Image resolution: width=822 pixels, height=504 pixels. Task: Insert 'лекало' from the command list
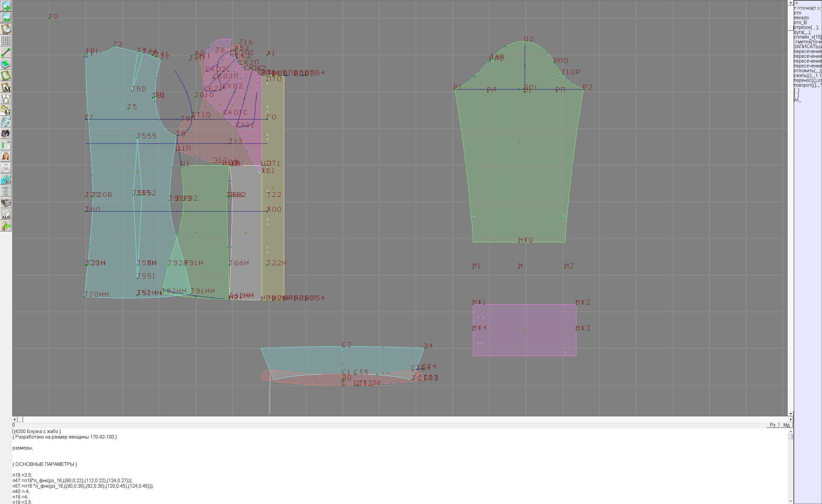(x=801, y=18)
